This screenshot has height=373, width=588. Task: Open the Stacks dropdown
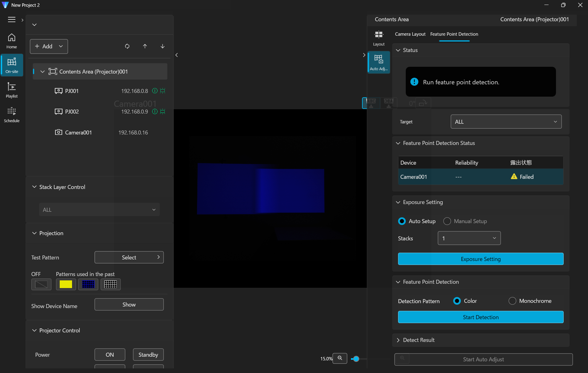(x=469, y=238)
